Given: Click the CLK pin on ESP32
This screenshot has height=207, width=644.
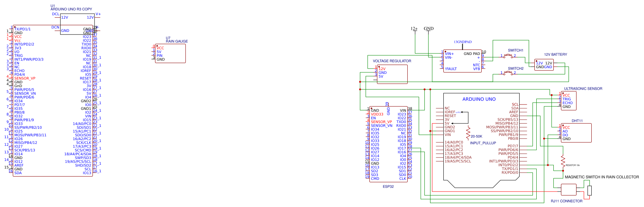Looking at the screenshot, I should point(402,179).
